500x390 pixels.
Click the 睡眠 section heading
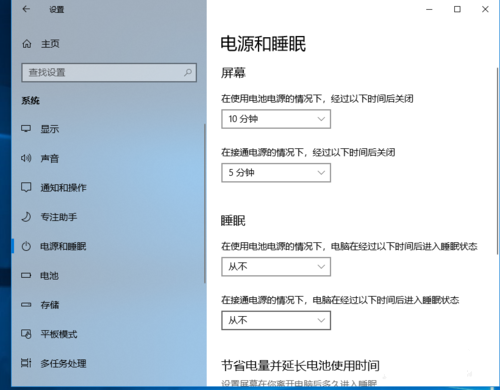point(233,221)
